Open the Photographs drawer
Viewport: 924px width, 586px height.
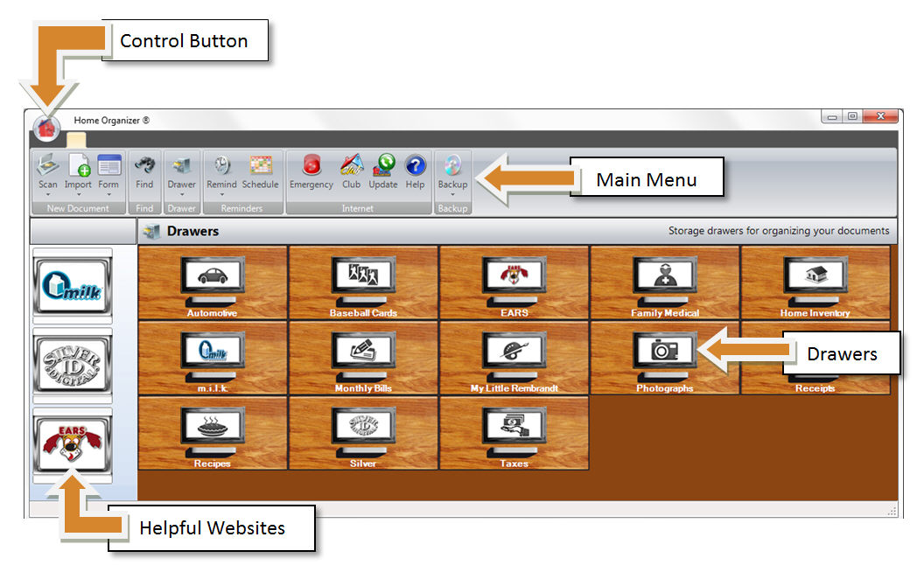click(x=665, y=358)
